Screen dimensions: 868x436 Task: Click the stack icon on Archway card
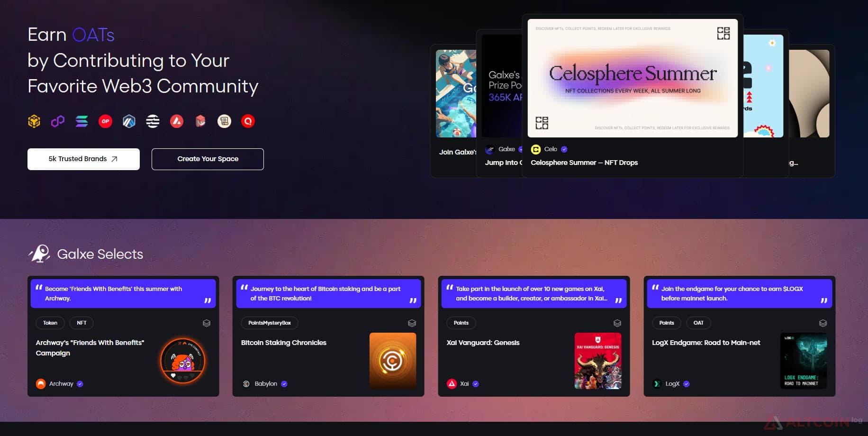click(x=207, y=323)
